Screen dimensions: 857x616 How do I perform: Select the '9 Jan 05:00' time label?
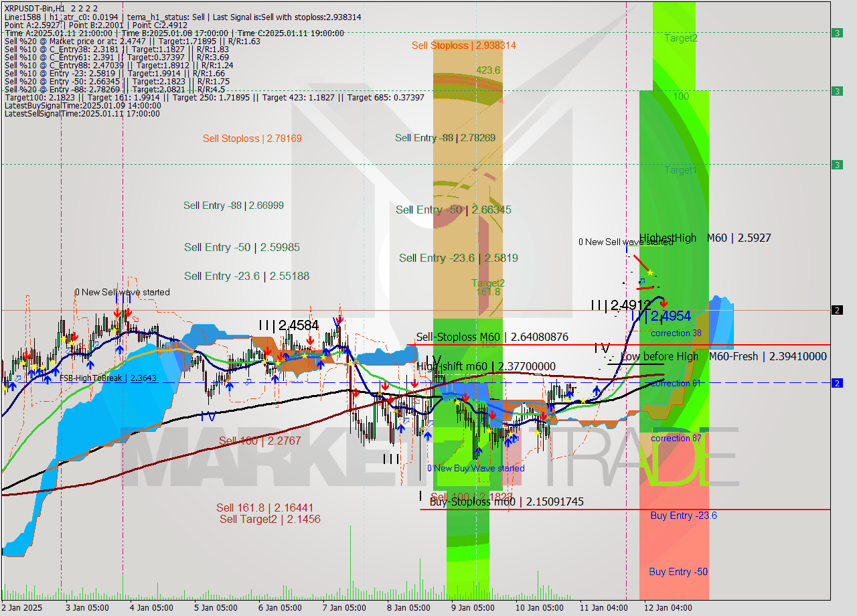point(473,608)
